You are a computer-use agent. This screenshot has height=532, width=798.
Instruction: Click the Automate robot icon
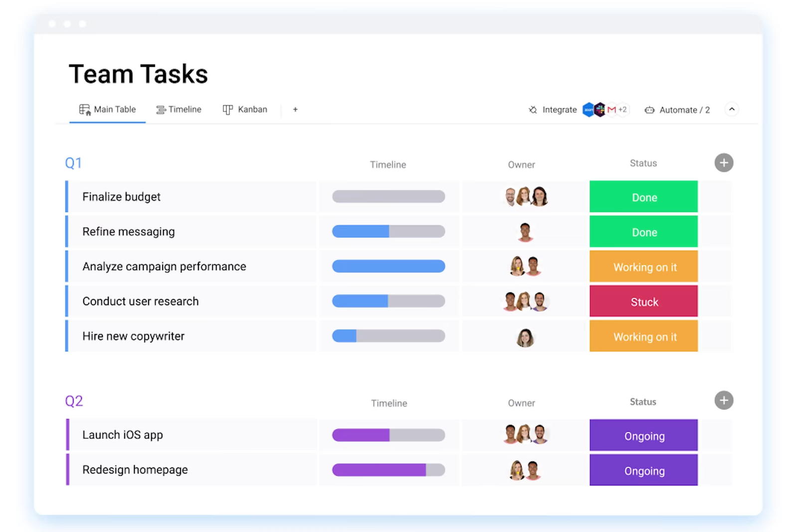pos(649,110)
